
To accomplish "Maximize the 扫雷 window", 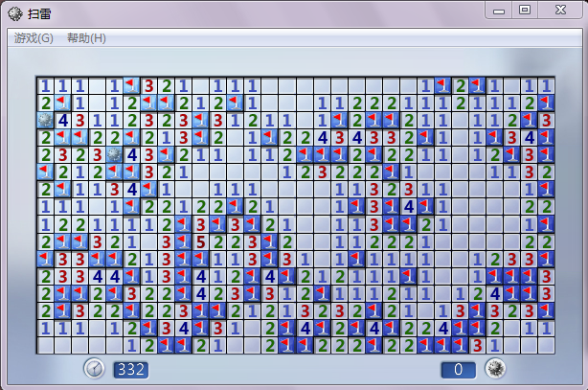I will point(525,11).
